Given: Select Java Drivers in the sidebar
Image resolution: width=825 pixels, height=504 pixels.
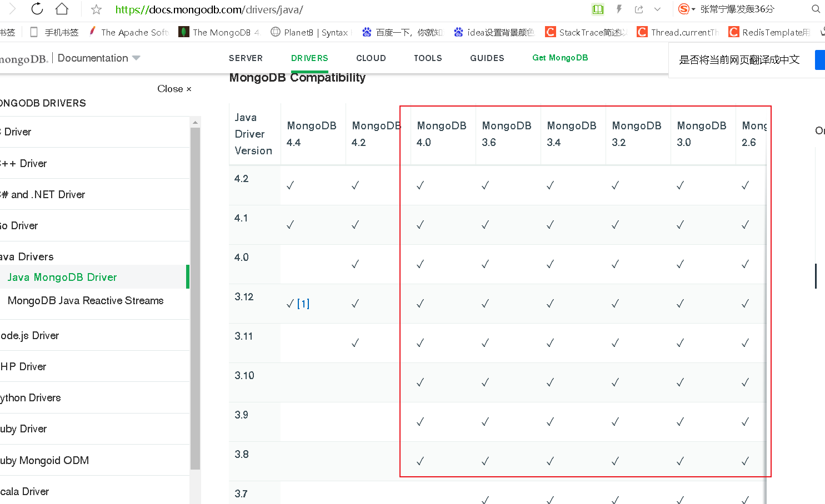Looking at the screenshot, I should [27, 256].
